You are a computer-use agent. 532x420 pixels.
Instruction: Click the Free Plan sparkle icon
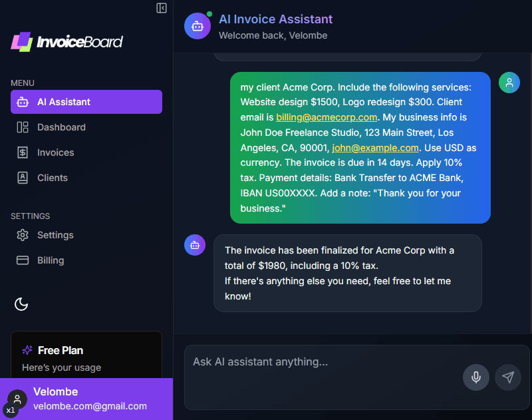click(27, 350)
